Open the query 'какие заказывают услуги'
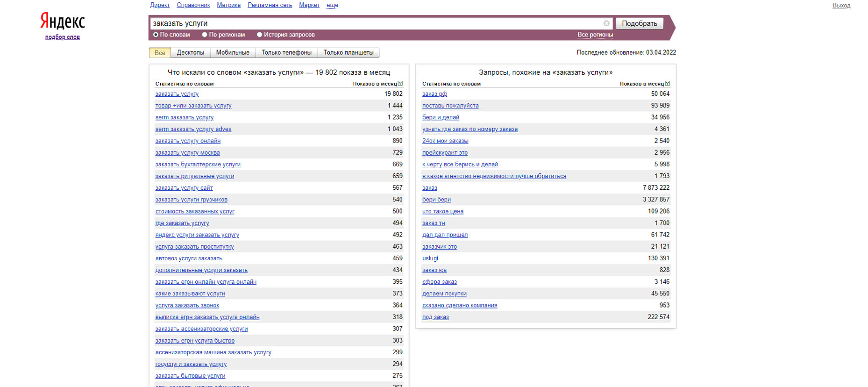Image resolution: width=868 pixels, height=387 pixels. (190, 294)
